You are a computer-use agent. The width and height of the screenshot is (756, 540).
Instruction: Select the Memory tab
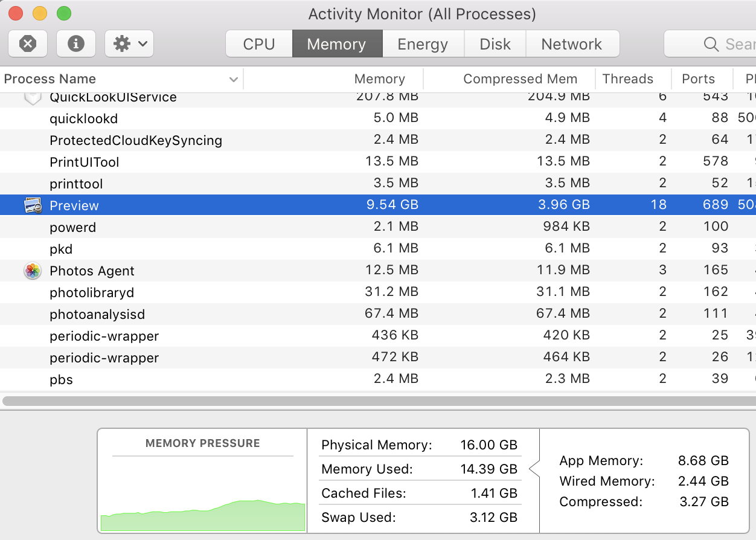coord(336,44)
